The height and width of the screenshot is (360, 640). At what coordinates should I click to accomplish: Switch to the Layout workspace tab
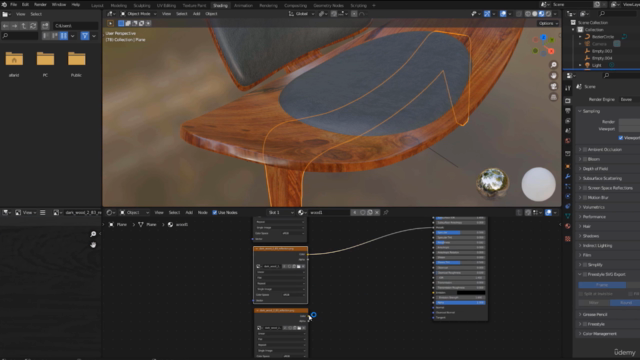pyautogui.click(x=97, y=6)
